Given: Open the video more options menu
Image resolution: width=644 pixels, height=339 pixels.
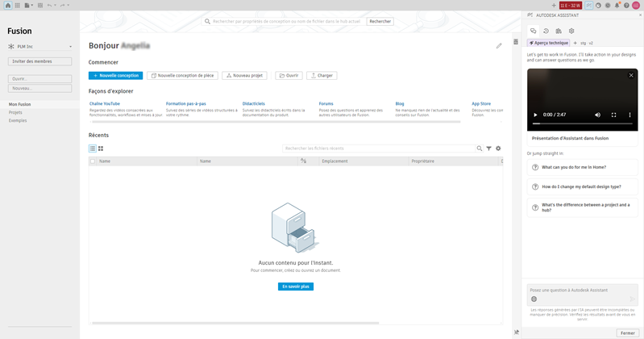Looking at the screenshot, I should 629,115.
